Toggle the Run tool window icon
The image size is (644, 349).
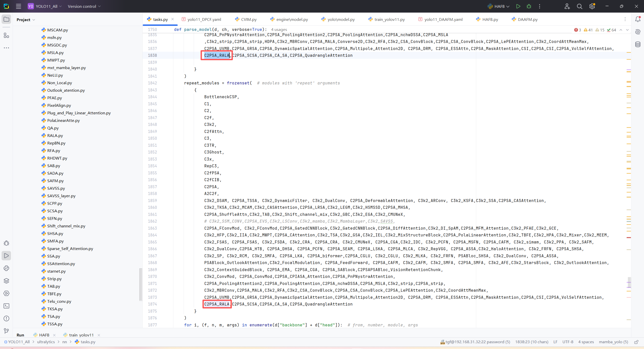[6, 256]
